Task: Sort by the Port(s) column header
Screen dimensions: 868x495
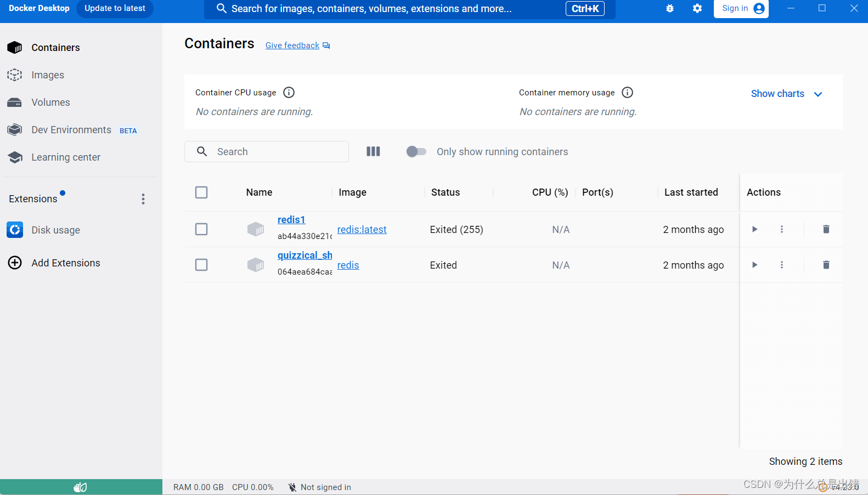Action: pos(598,192)
